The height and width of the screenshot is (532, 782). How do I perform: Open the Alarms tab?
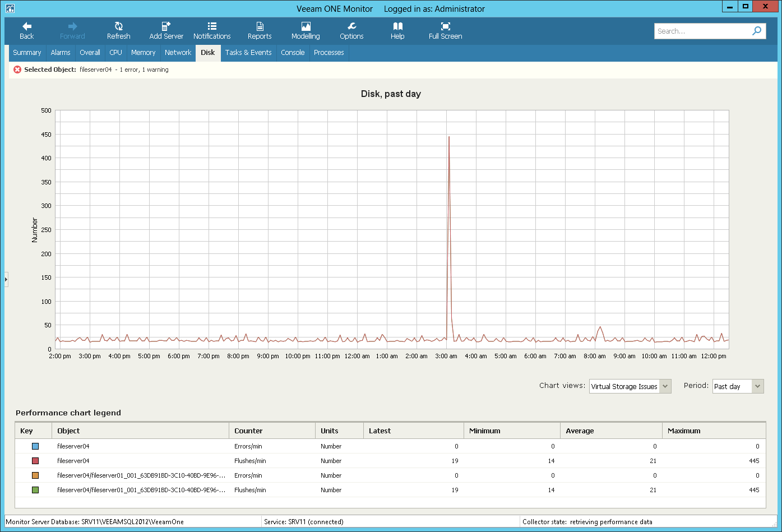(x=61, y=53)
